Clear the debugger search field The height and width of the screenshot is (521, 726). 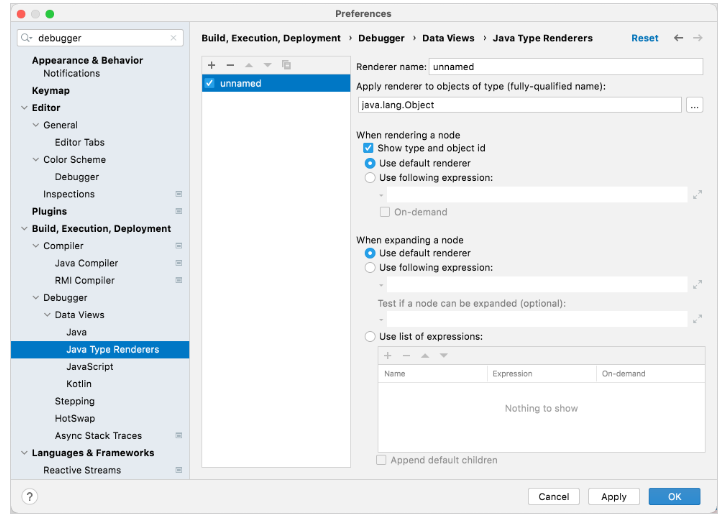click(174, 38)
